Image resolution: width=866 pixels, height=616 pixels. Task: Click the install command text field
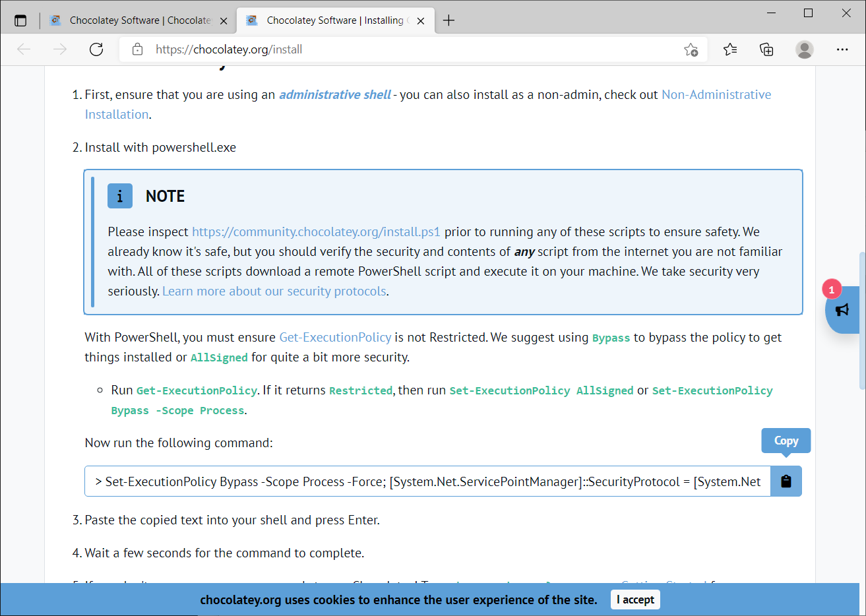[427, 481]
